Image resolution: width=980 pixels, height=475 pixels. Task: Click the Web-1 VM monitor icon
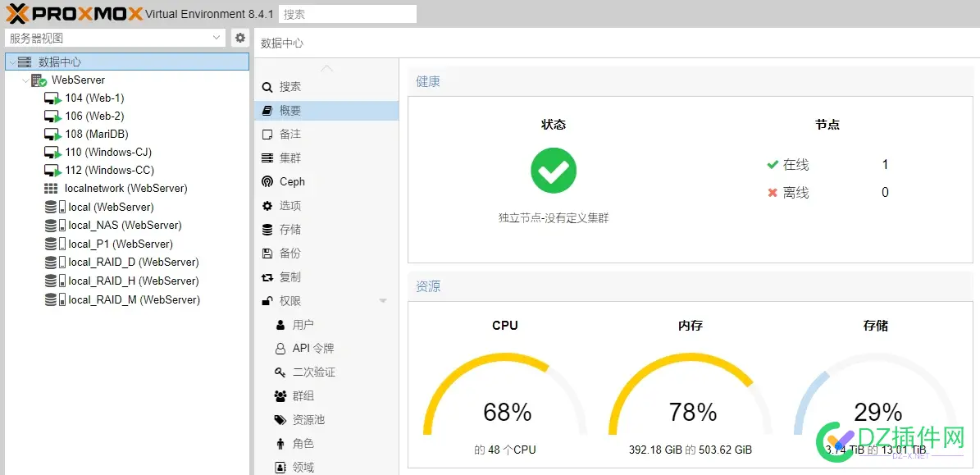click(52, 98)
